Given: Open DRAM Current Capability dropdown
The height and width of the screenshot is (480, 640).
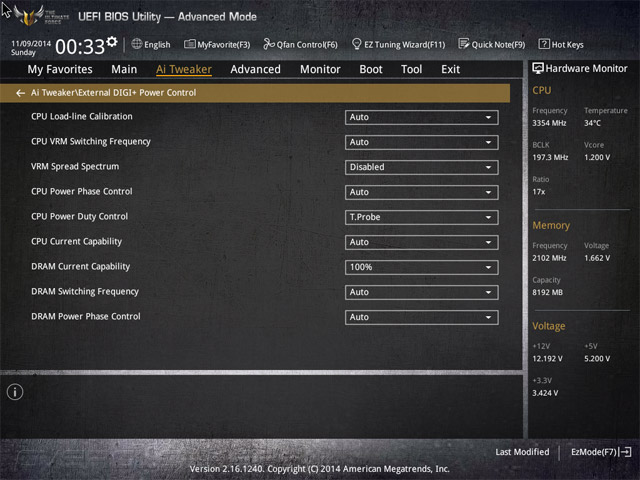Looking at the screenshot, I should [421, 267].
